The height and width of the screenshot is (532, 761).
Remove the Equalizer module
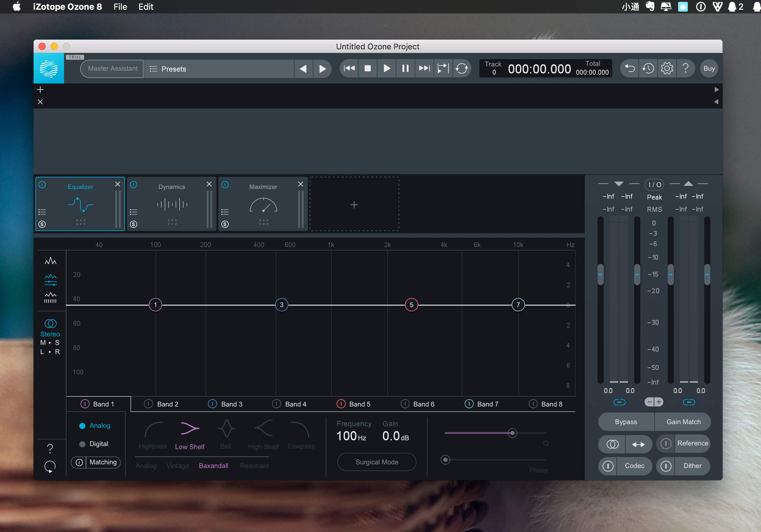(x=118, y=184)
